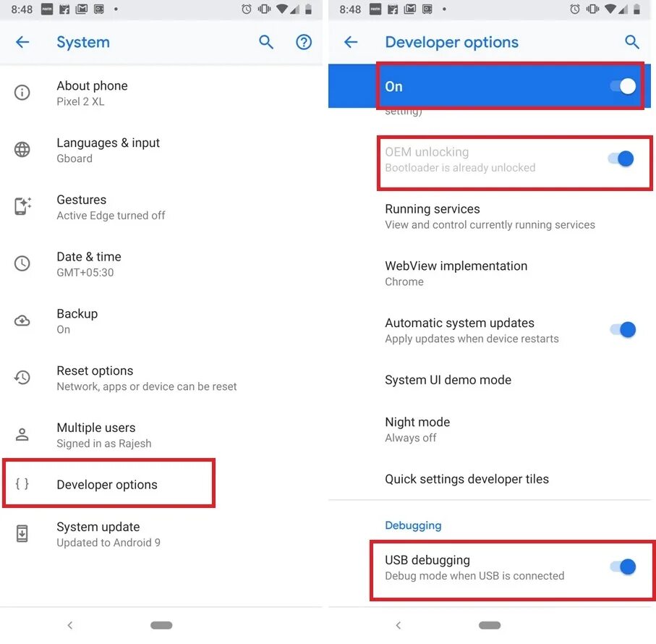Tap the About phone info icon

point(22,93)
